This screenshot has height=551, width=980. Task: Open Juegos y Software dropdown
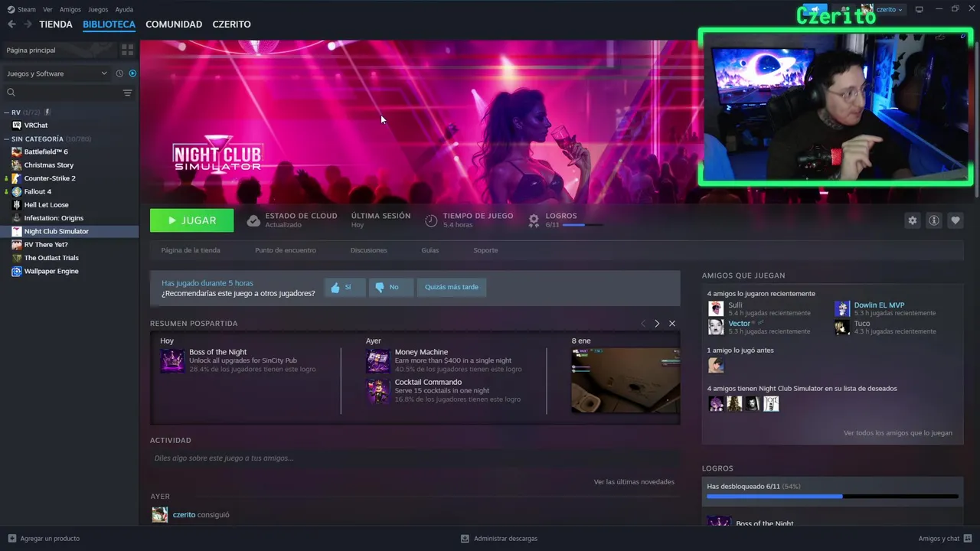(57, 73)
